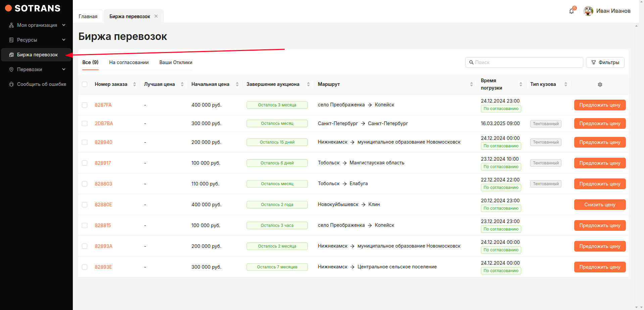Click the notification bell icon
Screen dimensions: 644x310
tap(572, 11)
